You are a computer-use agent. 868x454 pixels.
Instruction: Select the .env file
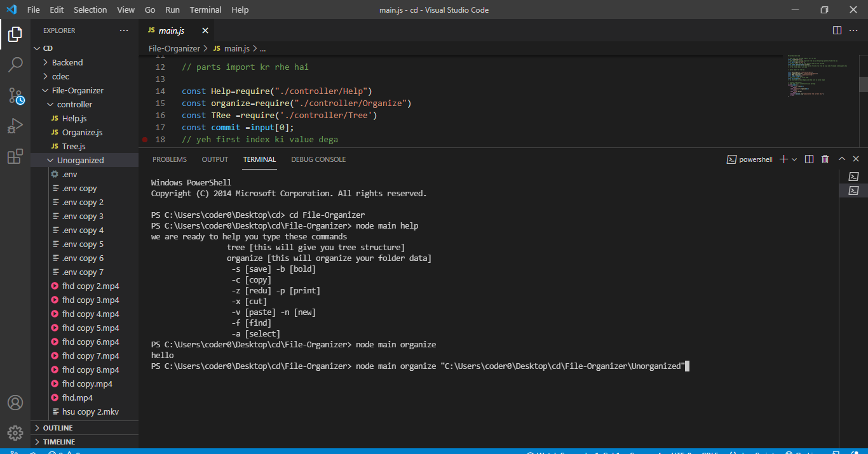point(69,174)
